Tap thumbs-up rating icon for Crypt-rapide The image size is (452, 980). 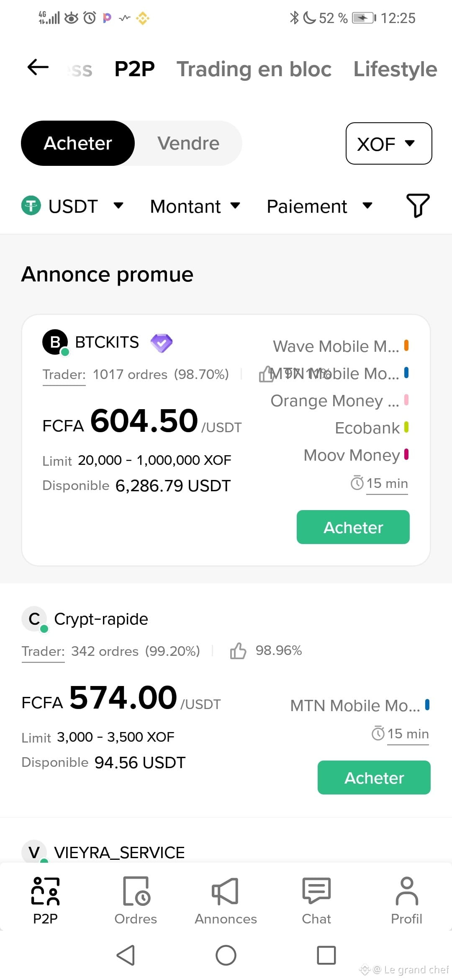coord(238,650)
